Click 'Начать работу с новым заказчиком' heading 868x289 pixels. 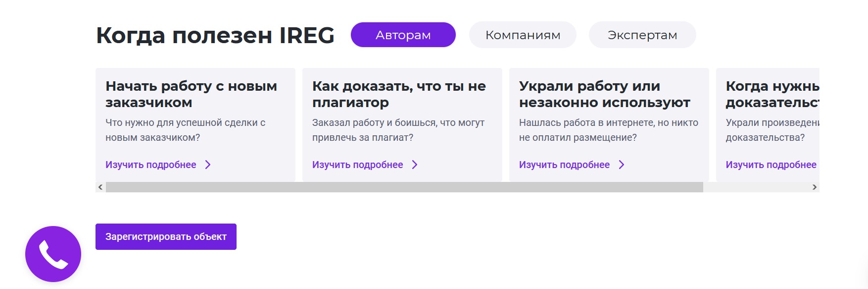[x=191, y=94]
